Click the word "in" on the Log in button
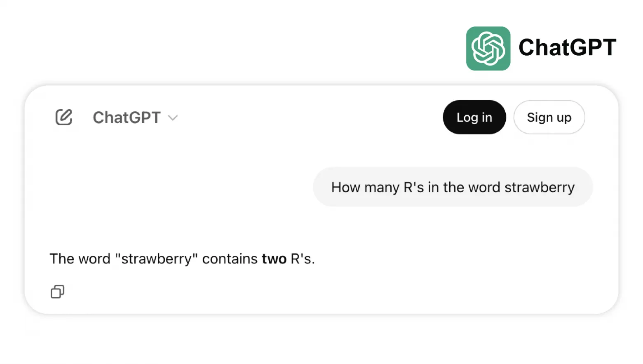 tap(486, 117)
